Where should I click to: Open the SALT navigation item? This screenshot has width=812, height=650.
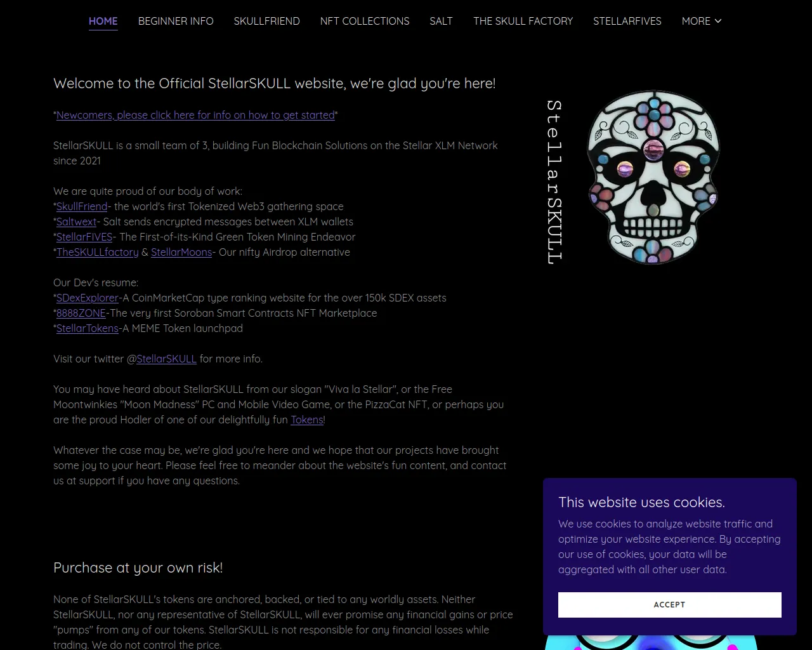[441, 21]
